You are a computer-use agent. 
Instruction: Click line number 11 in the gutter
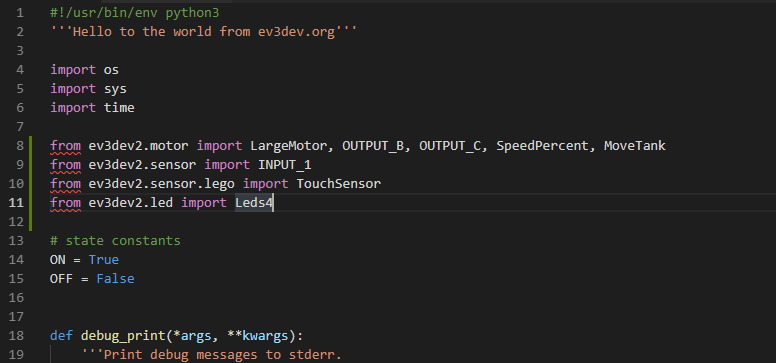(16, 203)
